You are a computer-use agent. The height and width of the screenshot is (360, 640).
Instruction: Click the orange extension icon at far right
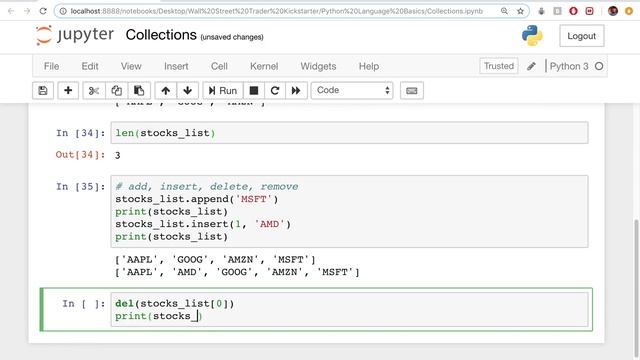(x=629, y=11)
